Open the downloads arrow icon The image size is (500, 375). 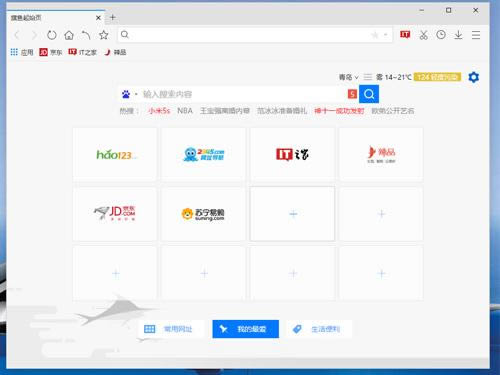[458, 35]
